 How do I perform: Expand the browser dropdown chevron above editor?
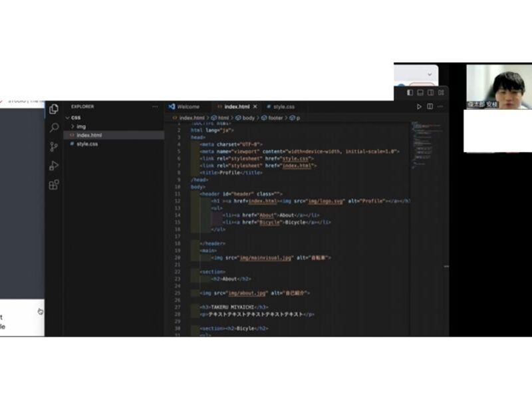[430, 72]
